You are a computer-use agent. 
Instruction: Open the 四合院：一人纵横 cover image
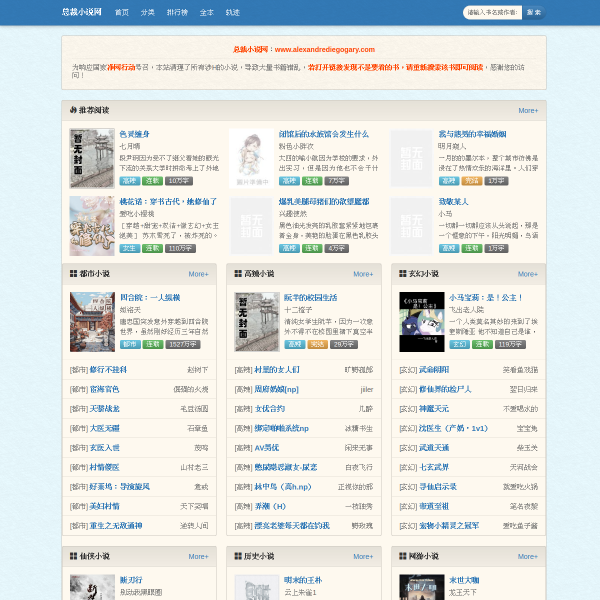(x=92, y=322)
